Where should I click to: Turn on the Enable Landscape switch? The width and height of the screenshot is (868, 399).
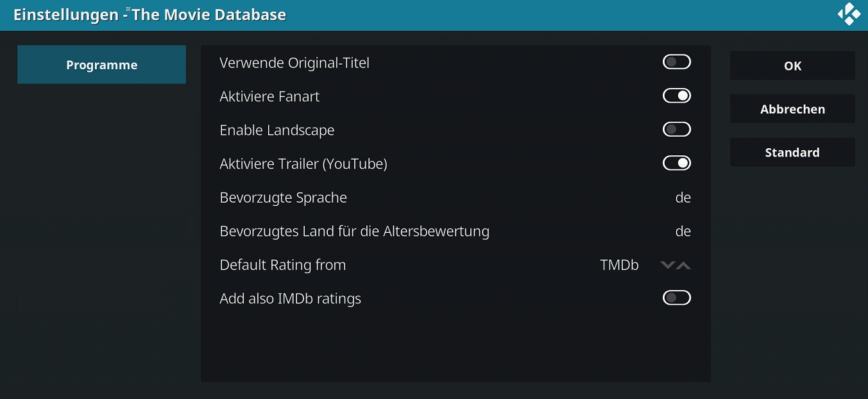point(677,130)
